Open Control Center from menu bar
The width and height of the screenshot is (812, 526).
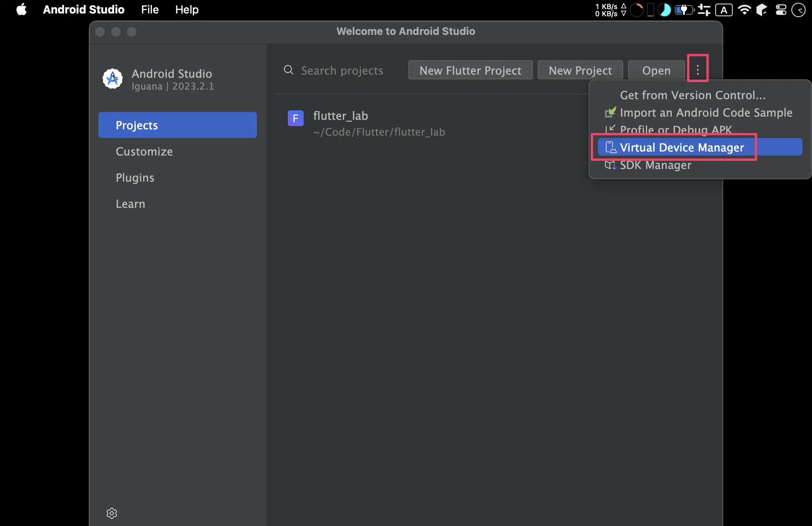(x=781, y=10)
